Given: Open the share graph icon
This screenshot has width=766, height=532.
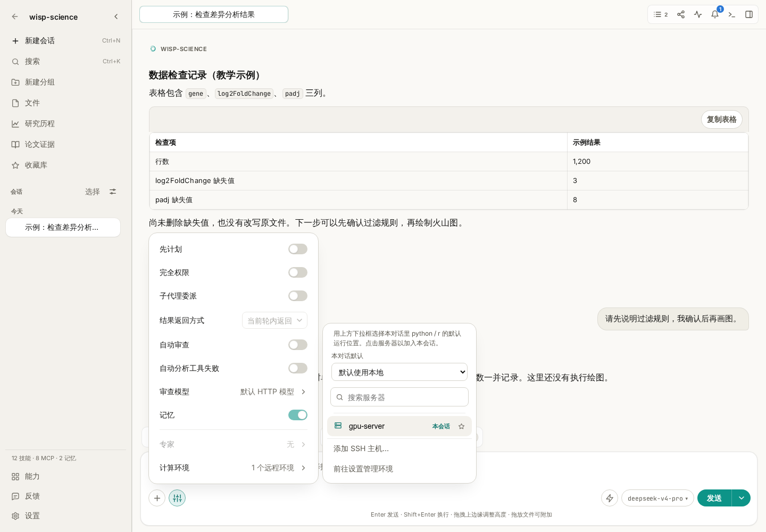Looking at the screenshot, I should pyautogui.click(x=681, y=14).
